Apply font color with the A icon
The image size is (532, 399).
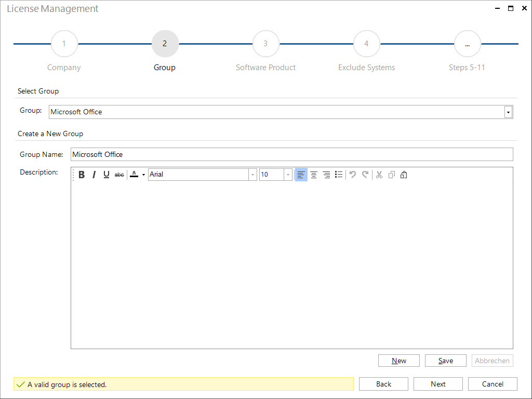[x=135, y=175]
